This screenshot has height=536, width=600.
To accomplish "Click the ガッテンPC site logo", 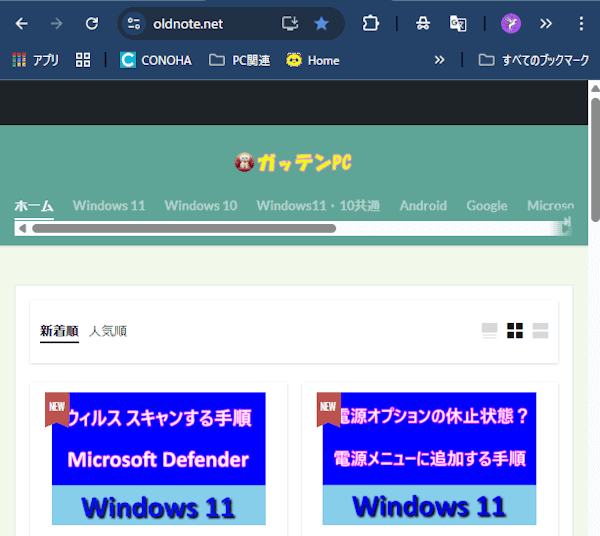I will tap(293, 162).
